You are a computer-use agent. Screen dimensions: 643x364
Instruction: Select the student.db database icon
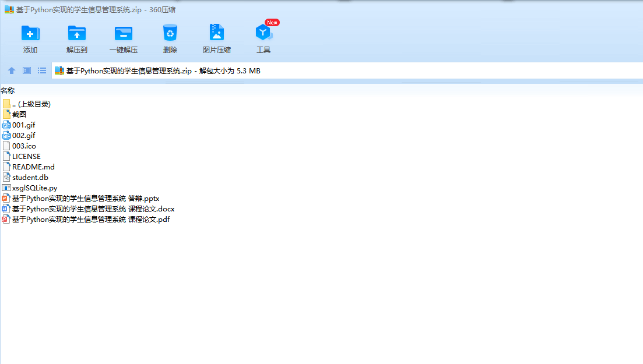[6, 178]
